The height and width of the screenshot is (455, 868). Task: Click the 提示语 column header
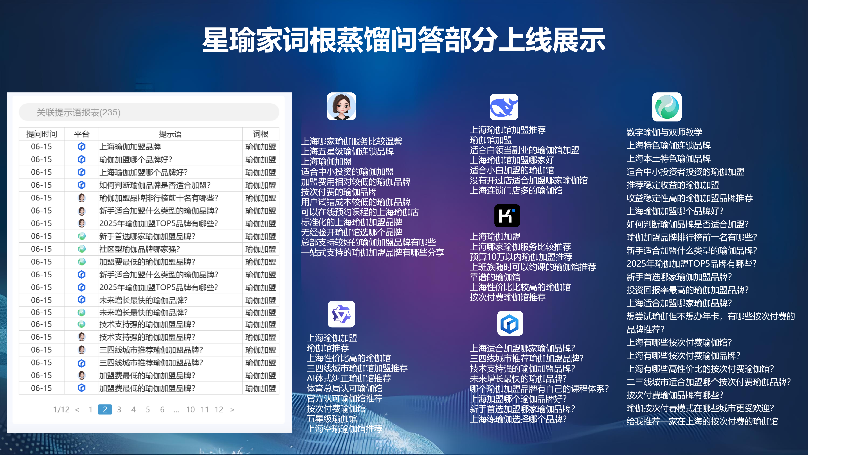tap(170, 134)
